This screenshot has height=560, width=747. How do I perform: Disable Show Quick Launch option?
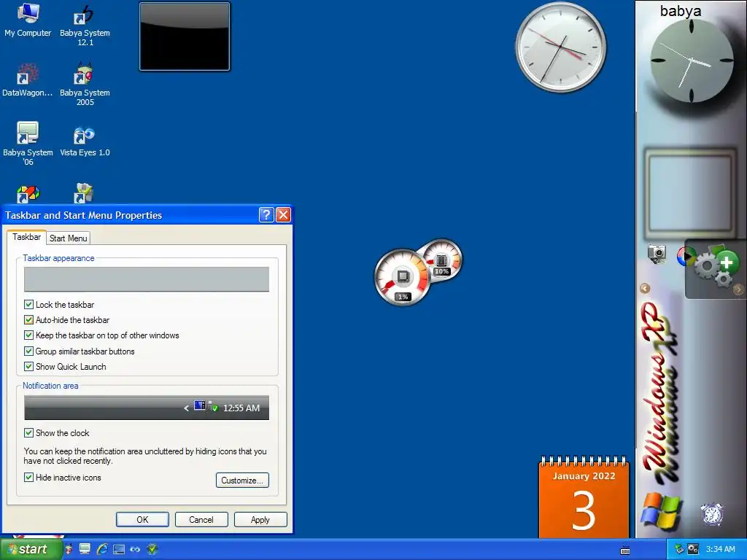(x=28, y=367)
